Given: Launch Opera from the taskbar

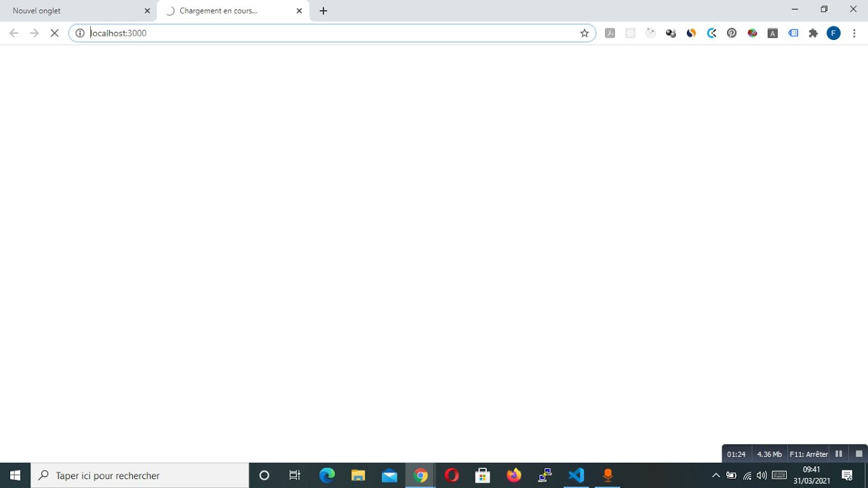Looking at the screenshot, I should point(452,475).
